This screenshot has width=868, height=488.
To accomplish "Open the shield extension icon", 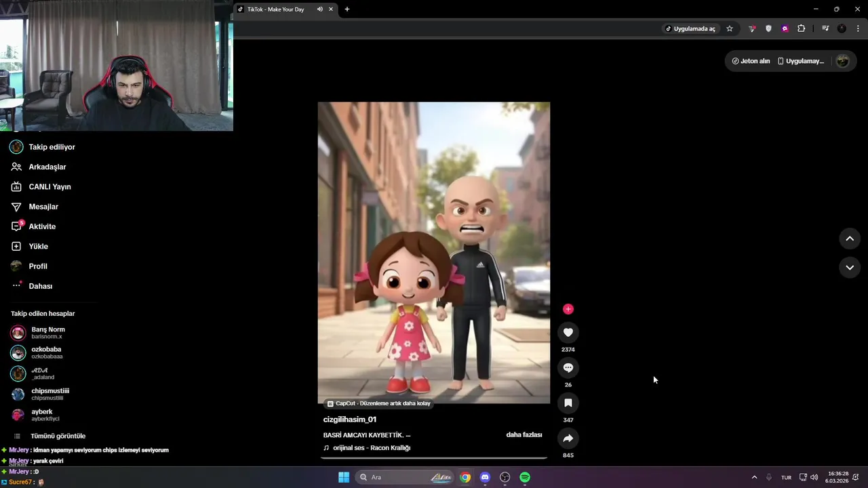I will click(x=768, y=28).
